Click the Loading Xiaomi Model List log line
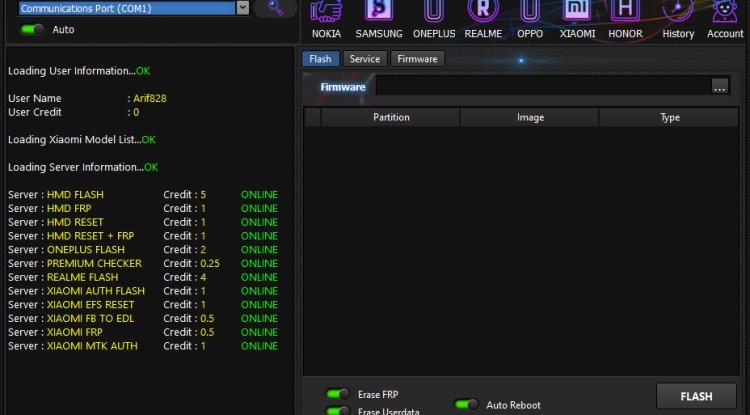 coord(82,140)
